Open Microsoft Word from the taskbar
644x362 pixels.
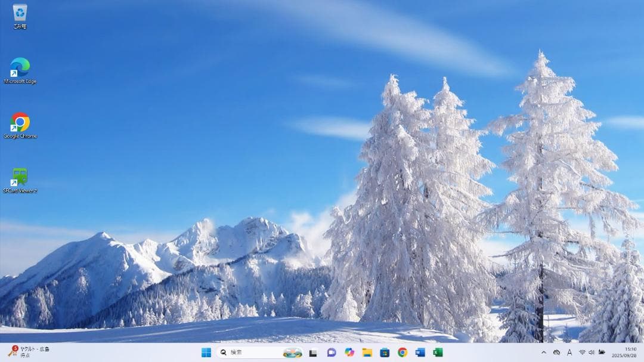coord(420,352)
